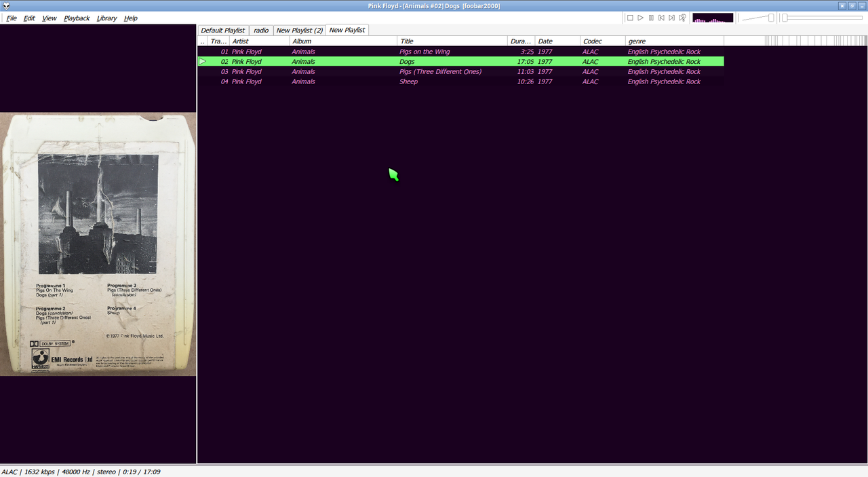The height and width of the screenshot is (477, 868).
Task: Sort by the Date column header
Action: tap(557, 41)
